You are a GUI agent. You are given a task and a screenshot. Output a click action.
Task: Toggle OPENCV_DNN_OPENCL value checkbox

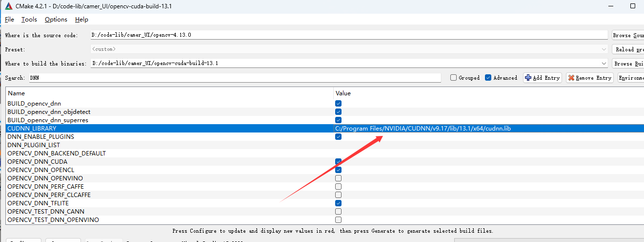pyautogui.click(x=338, y=170)
